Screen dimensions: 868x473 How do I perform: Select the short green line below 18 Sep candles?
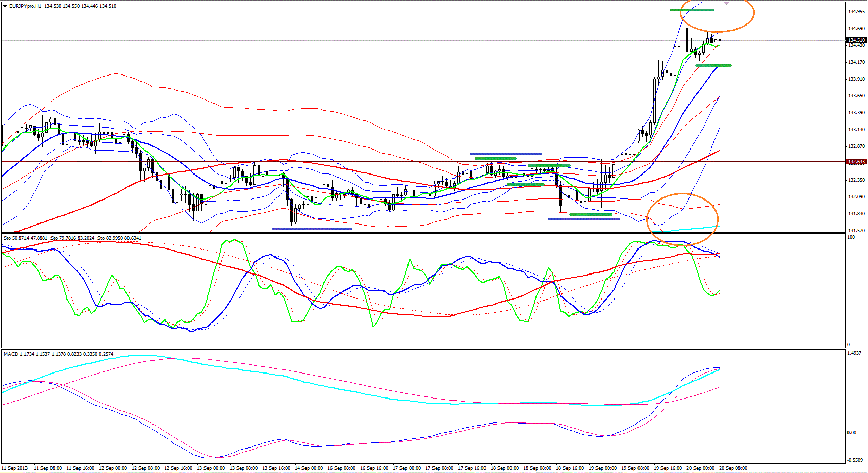pos(591,214)
